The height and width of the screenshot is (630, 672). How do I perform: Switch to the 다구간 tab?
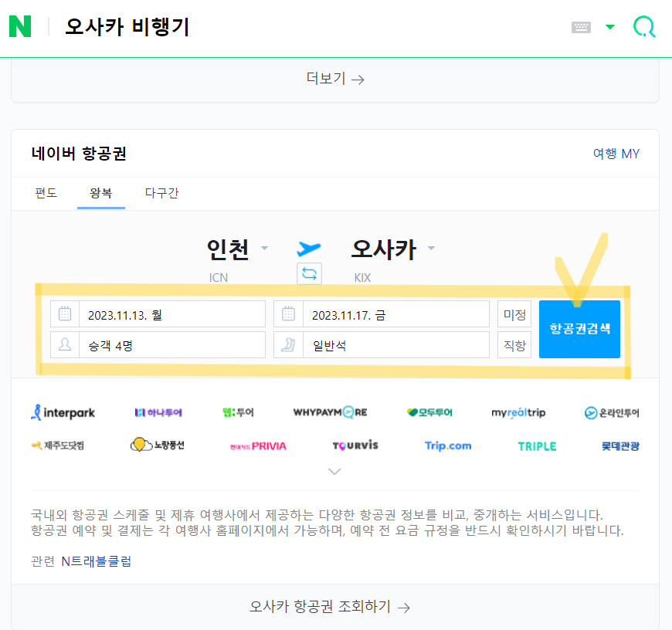161,193
